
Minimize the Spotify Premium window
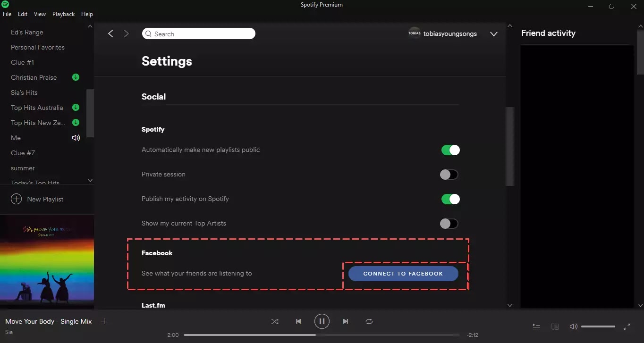pos(590,6)
